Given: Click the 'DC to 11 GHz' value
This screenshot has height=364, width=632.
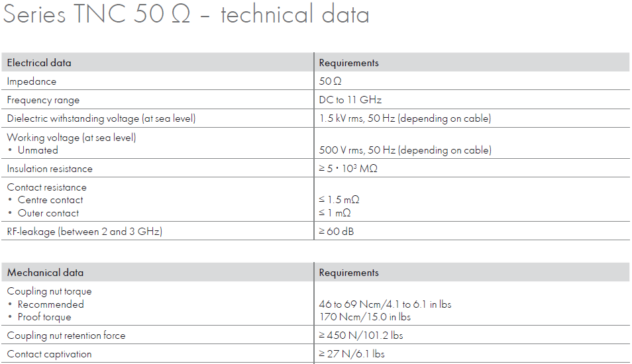Looking at the screenshot, I should (350, 100).
